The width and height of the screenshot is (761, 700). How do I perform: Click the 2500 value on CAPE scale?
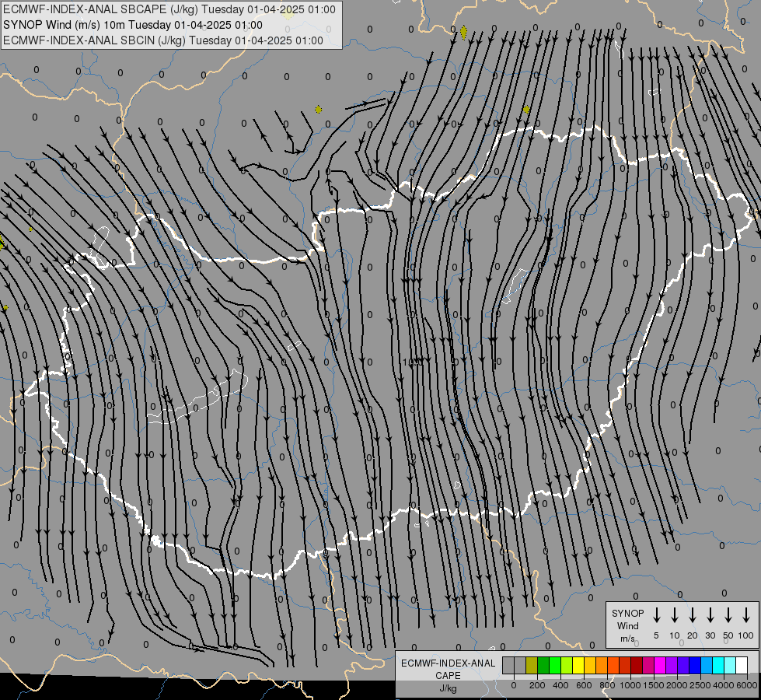tap(700, 685)
